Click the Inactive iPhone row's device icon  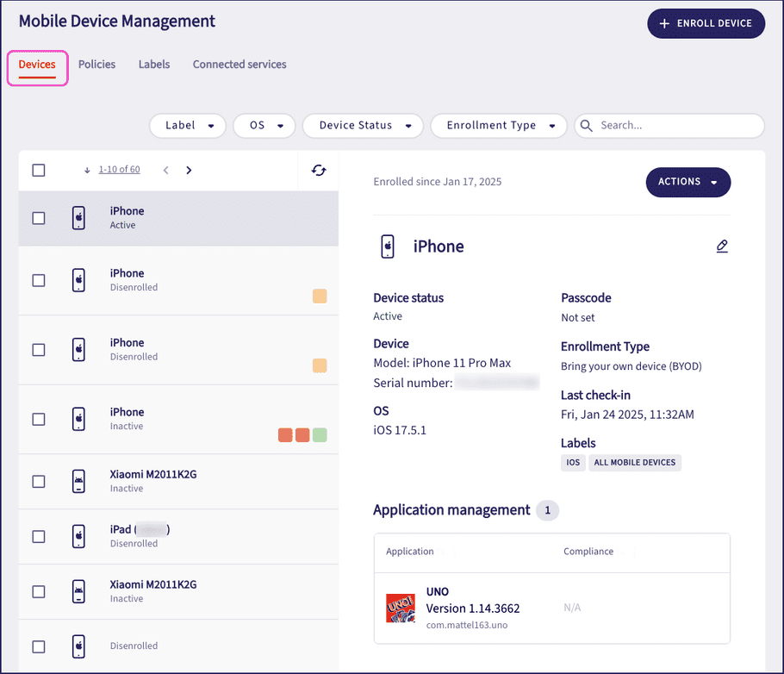tap(78, 419)
